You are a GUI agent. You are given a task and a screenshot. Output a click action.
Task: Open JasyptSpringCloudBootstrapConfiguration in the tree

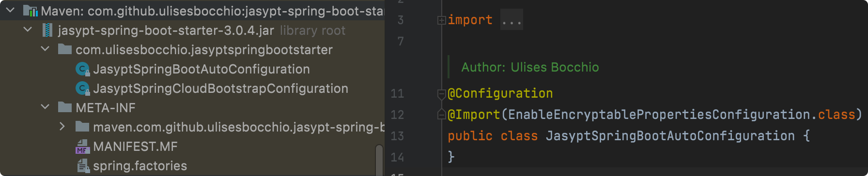(220, 88)
